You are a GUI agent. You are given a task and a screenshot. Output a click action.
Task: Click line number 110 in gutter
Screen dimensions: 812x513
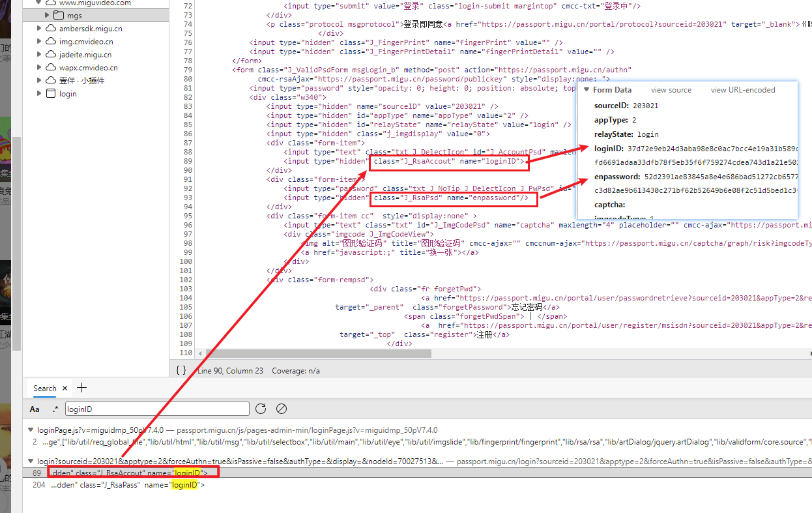[186, 353]
